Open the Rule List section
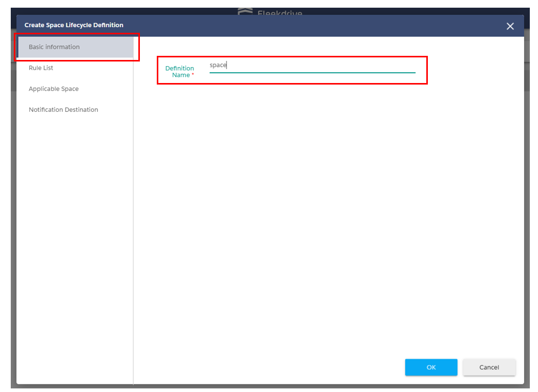538x392 pixels. click(41, 68)
